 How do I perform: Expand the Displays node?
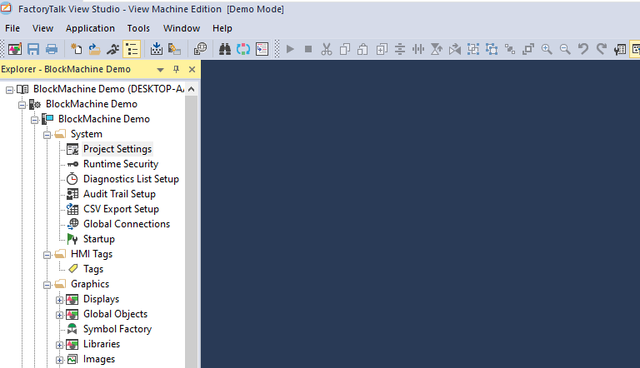[x=60, y=300]
